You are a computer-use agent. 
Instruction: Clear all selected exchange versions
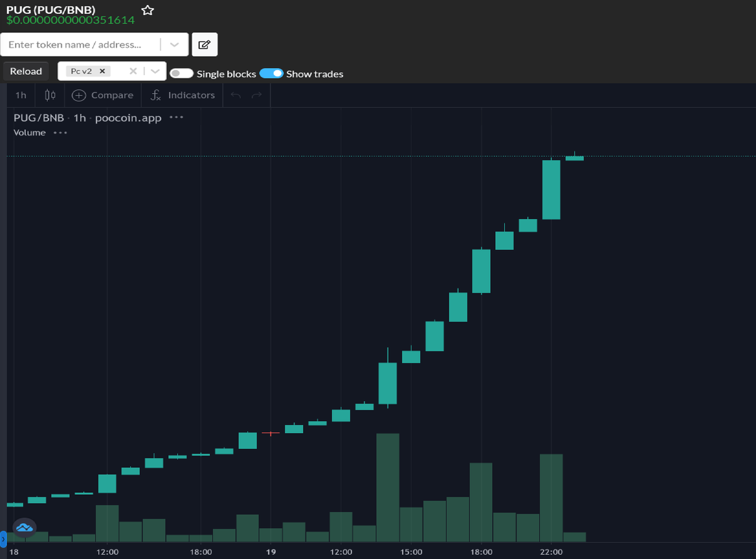pyautogui.click(x=133, y=71)
